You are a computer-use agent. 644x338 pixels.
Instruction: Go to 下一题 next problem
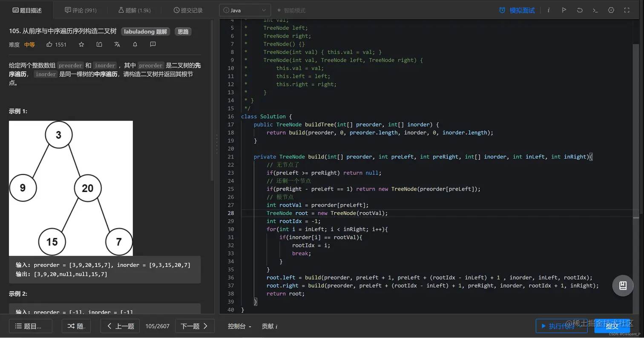[195, 326]
